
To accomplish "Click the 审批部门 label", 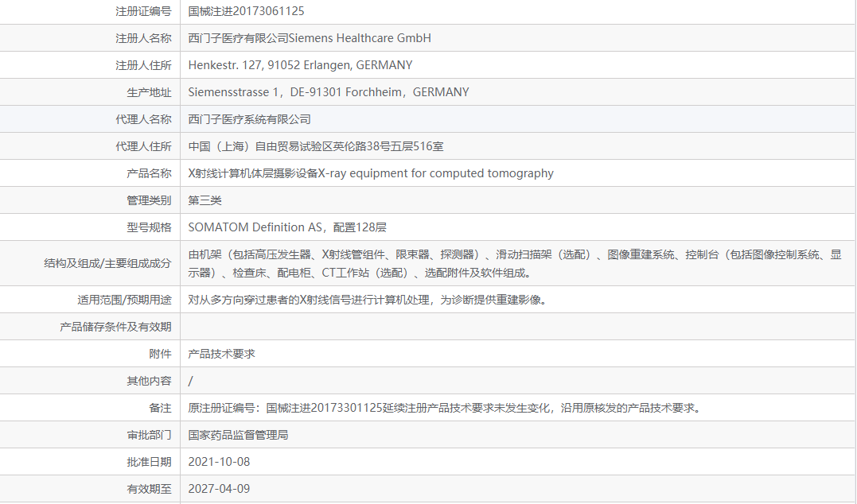I will point(149,435).
